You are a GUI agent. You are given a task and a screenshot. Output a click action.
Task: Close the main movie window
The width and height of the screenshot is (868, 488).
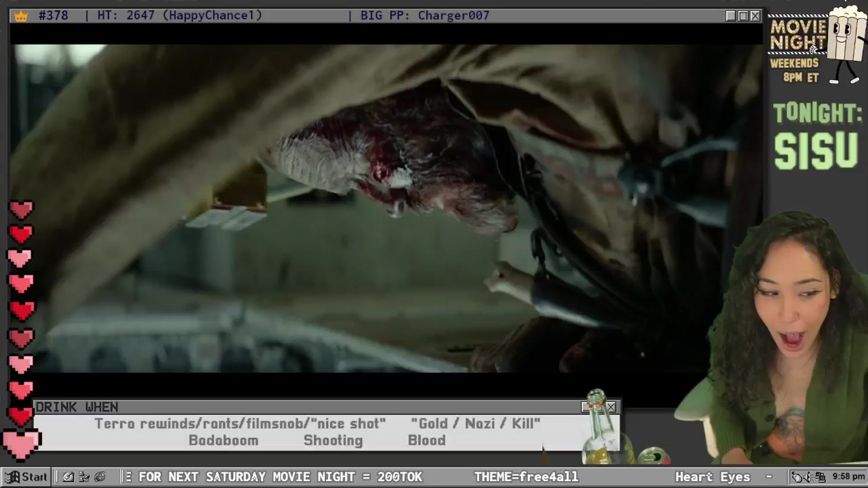coord(755,16)
